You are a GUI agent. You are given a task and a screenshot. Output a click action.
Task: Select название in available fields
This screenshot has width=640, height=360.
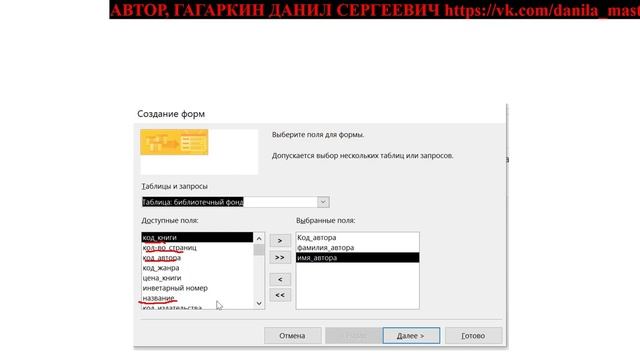tap(197, 298)
